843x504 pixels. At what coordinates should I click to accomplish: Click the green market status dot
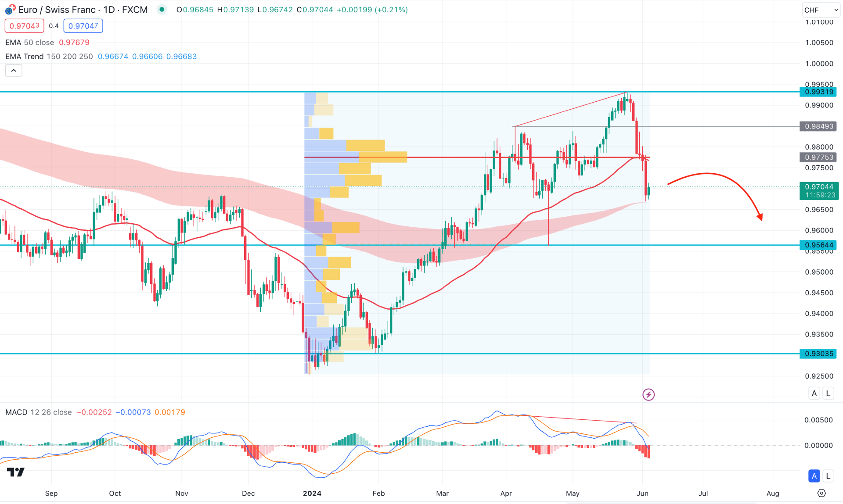[162, 9]
